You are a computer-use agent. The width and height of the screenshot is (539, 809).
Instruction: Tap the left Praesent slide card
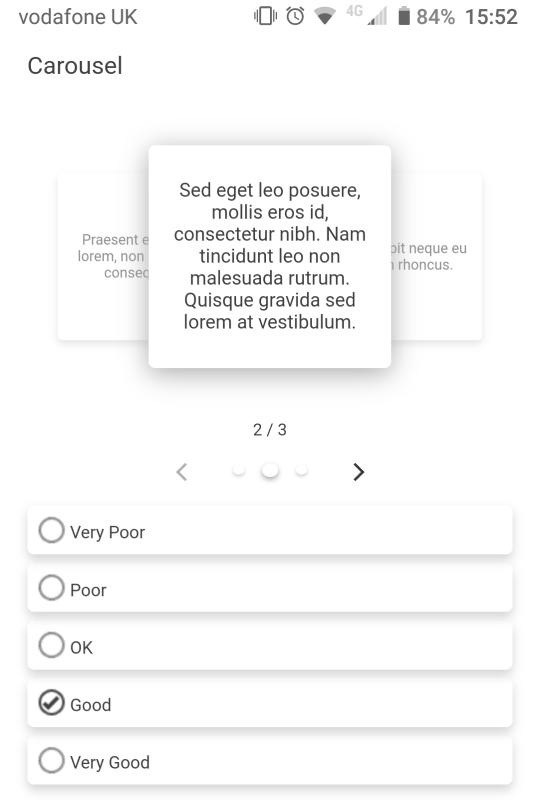pos(104,256)
